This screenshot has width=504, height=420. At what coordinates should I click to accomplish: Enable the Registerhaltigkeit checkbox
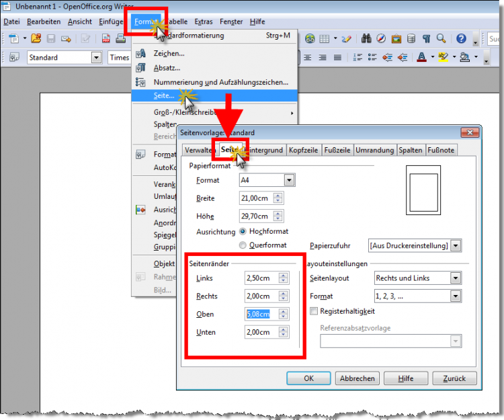pyautogui.click(x=314, y=311)
